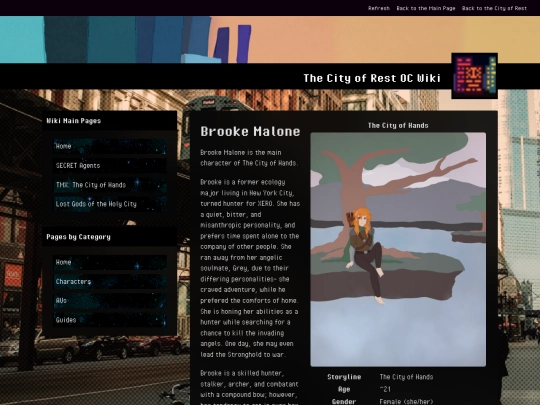The width and height of the screenshot is (540, 405).
Task: Open Home under Pages by Category
Action: [x=110, y=262]
